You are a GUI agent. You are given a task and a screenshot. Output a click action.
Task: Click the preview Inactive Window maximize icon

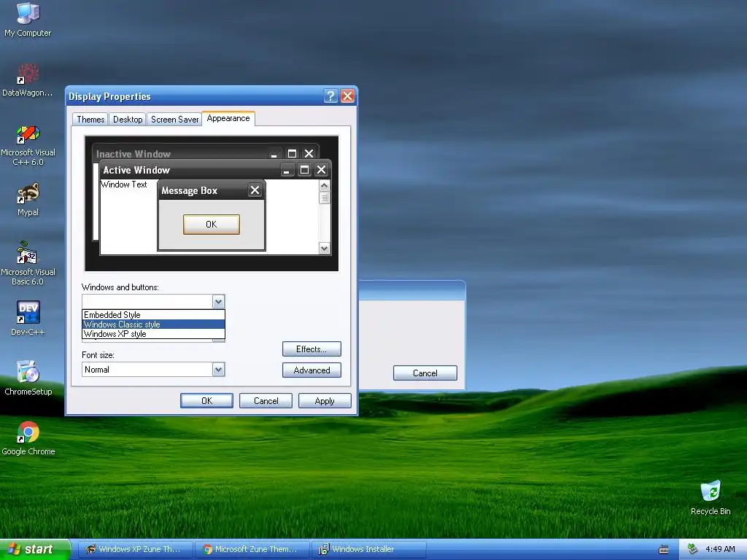point(292,153)
